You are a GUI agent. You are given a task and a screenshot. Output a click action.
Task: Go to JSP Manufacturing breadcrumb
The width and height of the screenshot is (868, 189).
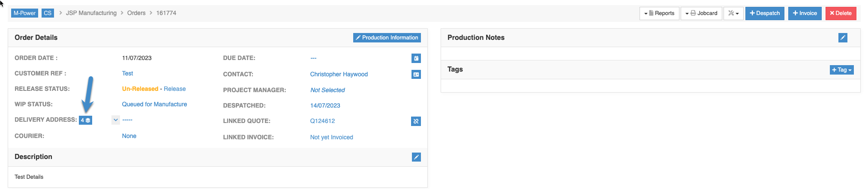91,13
